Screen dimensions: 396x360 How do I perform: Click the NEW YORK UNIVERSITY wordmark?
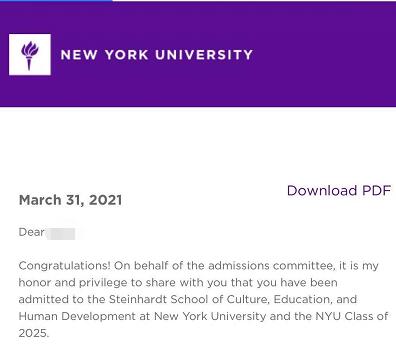(157, 55)
